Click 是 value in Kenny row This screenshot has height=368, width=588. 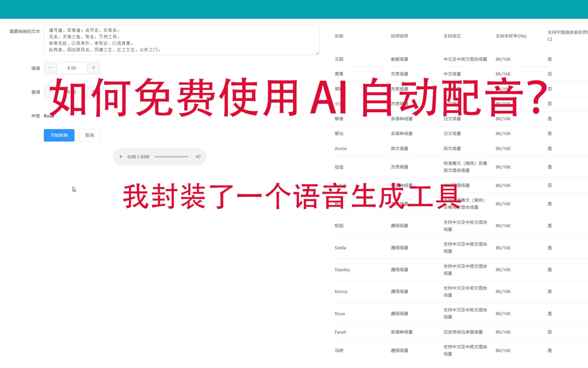[550, 292]
